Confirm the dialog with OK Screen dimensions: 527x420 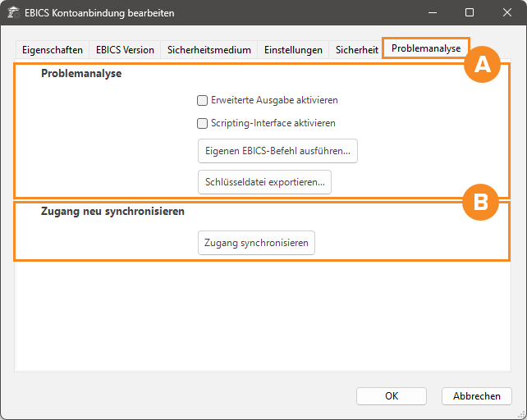tap(392, 395)
